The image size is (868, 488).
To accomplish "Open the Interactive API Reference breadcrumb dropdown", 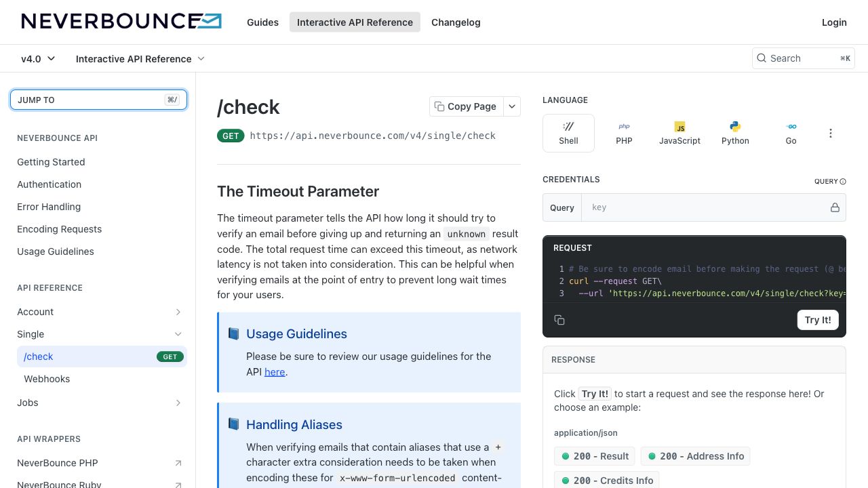I will point(140,59).
